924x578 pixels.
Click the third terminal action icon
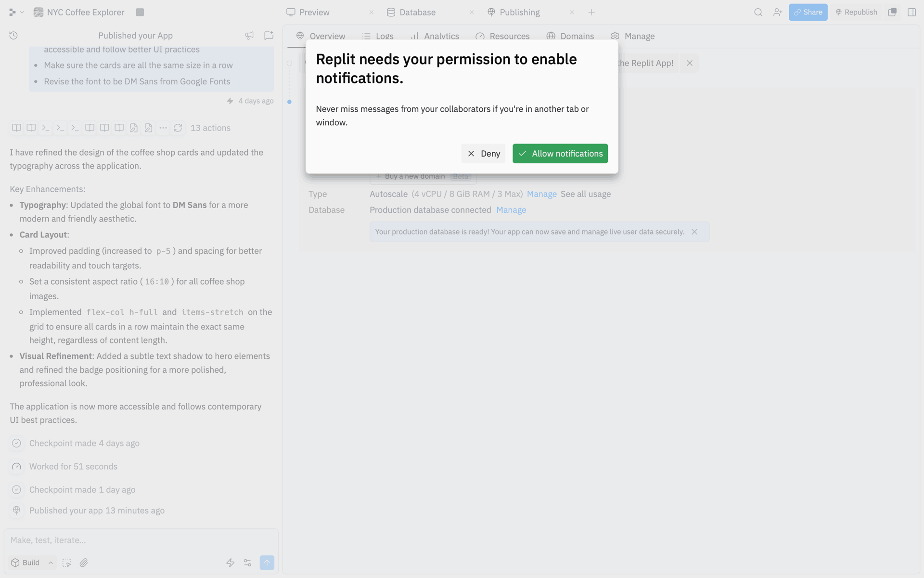point(75,128)
